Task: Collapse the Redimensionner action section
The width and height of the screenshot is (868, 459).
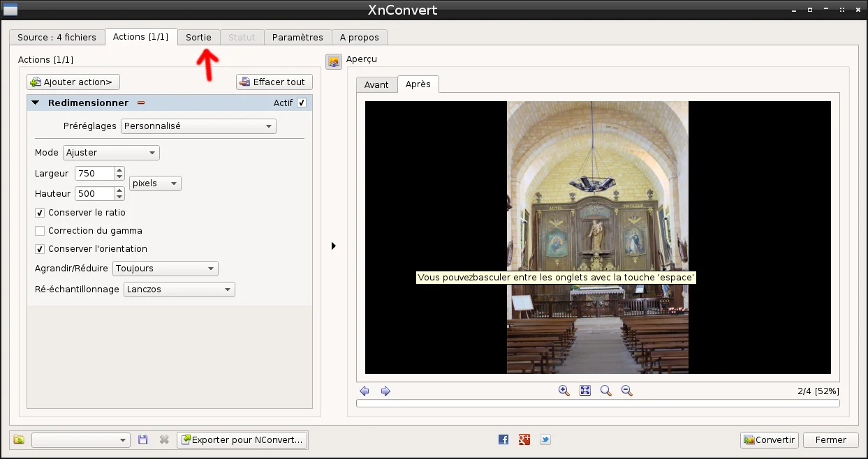Action: (x=35, y=103)
